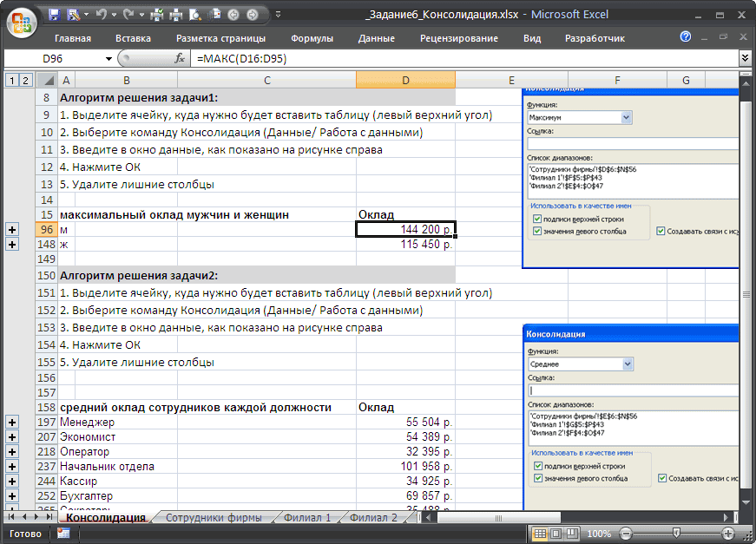Open Print Preview with the magnifier icon

point(194,15)
